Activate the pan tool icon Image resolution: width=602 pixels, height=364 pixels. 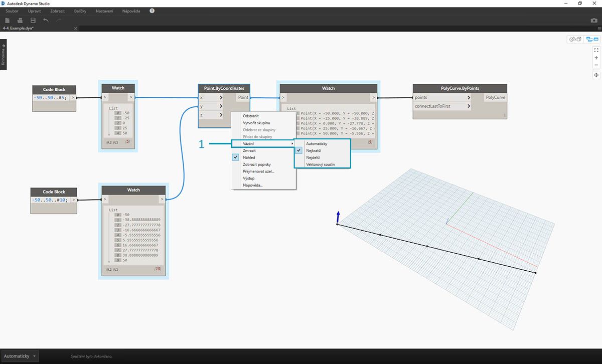(x=596, y=75)
